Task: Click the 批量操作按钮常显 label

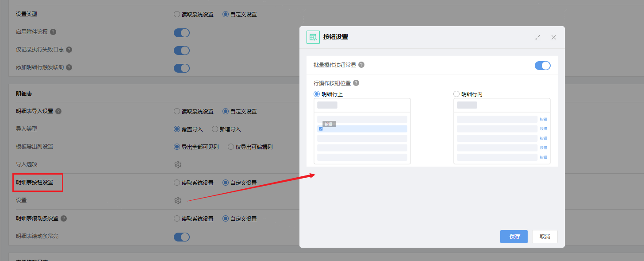Action: tap(335, 65)
